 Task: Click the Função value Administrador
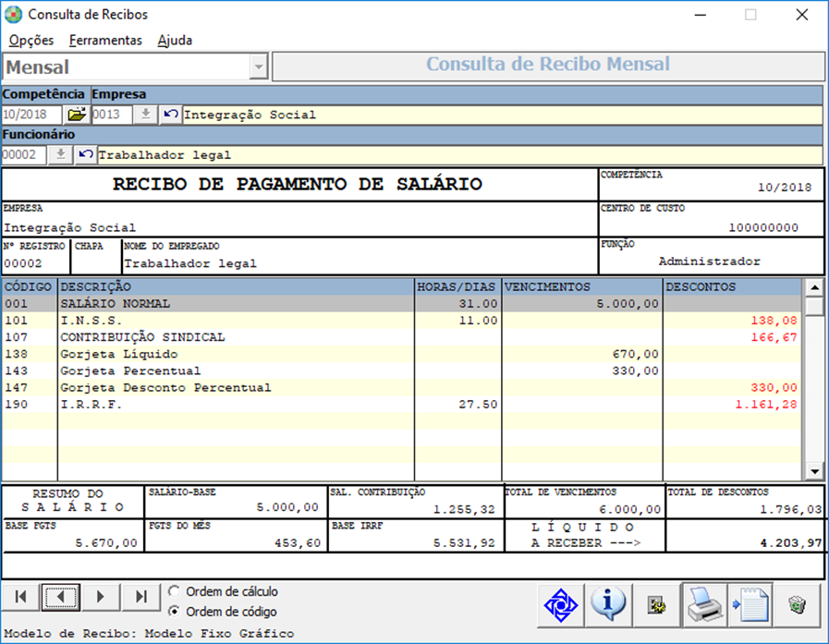tap(710, 261)
